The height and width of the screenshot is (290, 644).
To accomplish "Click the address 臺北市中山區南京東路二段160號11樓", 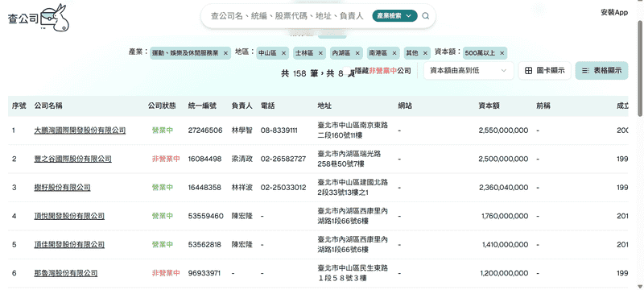I will click(x=353, y=130).
